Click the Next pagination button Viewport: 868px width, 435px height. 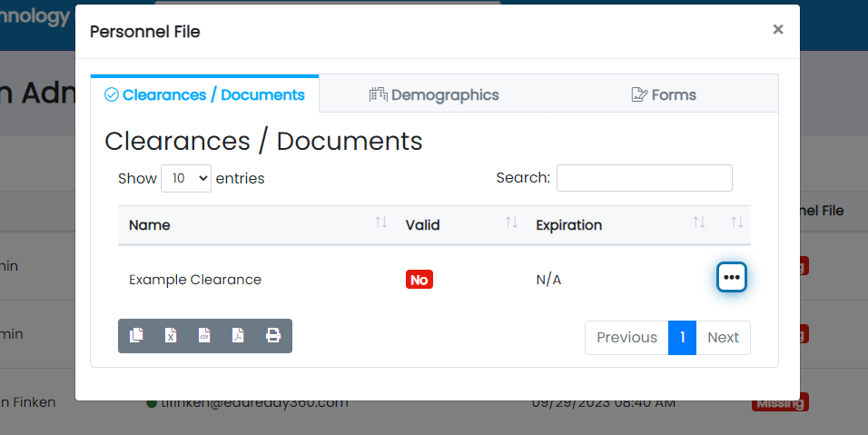(723, 337)
